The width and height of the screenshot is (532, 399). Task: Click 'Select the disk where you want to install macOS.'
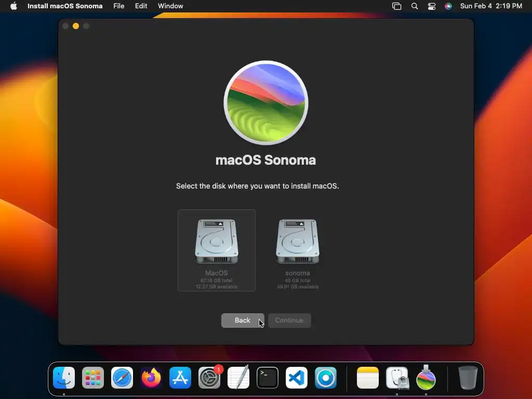(x=258, y=186)
